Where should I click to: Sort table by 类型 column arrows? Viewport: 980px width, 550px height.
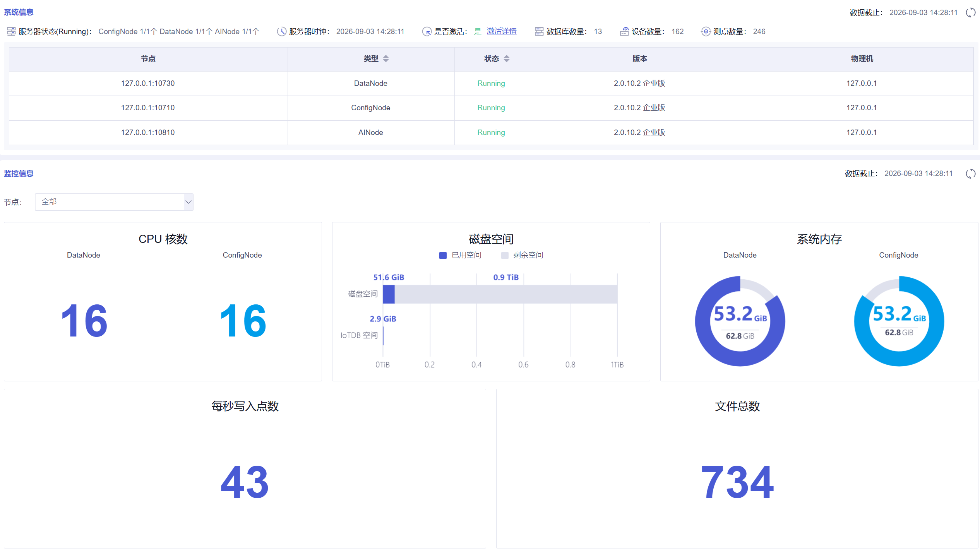coord(386,59)
